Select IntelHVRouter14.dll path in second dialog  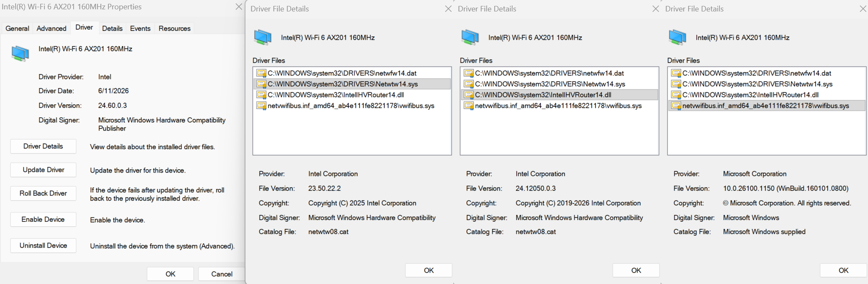click(543, 95)
